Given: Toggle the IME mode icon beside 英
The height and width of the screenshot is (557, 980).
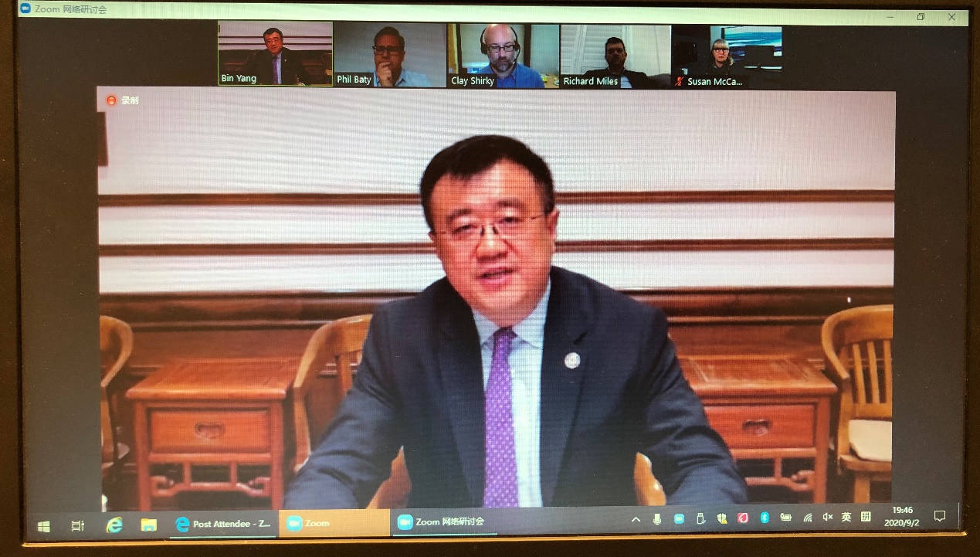Looking at the screenshot, I should (866, 517).
